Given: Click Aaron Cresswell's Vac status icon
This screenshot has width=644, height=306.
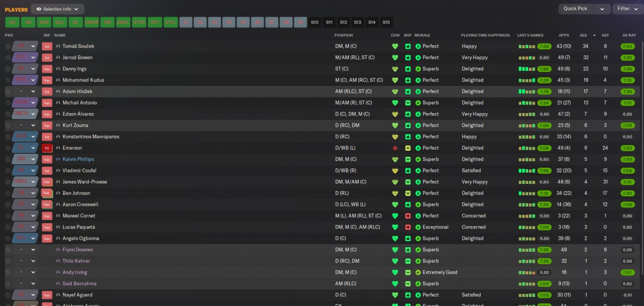Looking at the screenshot, I should [x=47, y=205].
